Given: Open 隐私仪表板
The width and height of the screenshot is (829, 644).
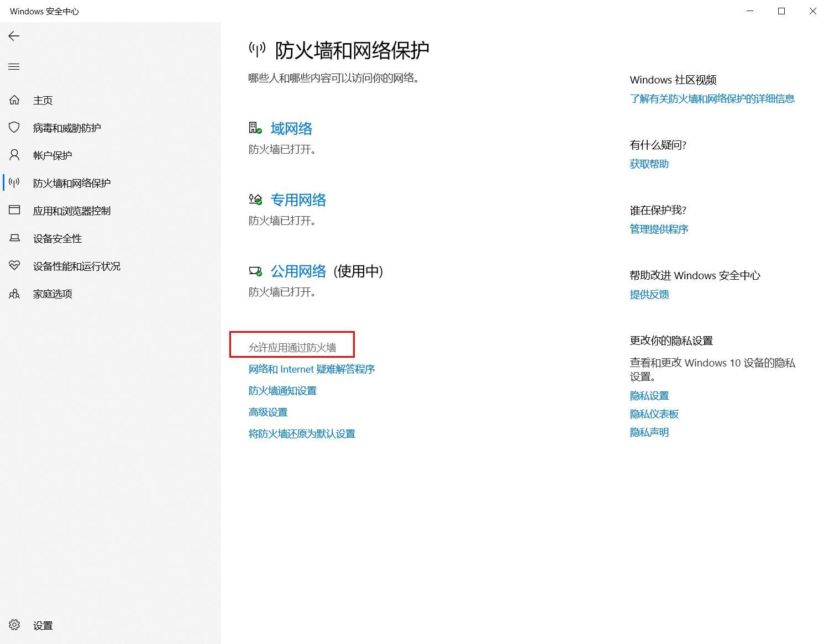Looking at the screenshot, I should pyautogui.click(x=654, y=413).
